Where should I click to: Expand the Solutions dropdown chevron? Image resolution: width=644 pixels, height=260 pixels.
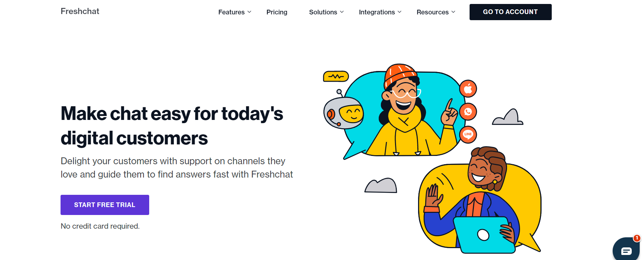342,12
